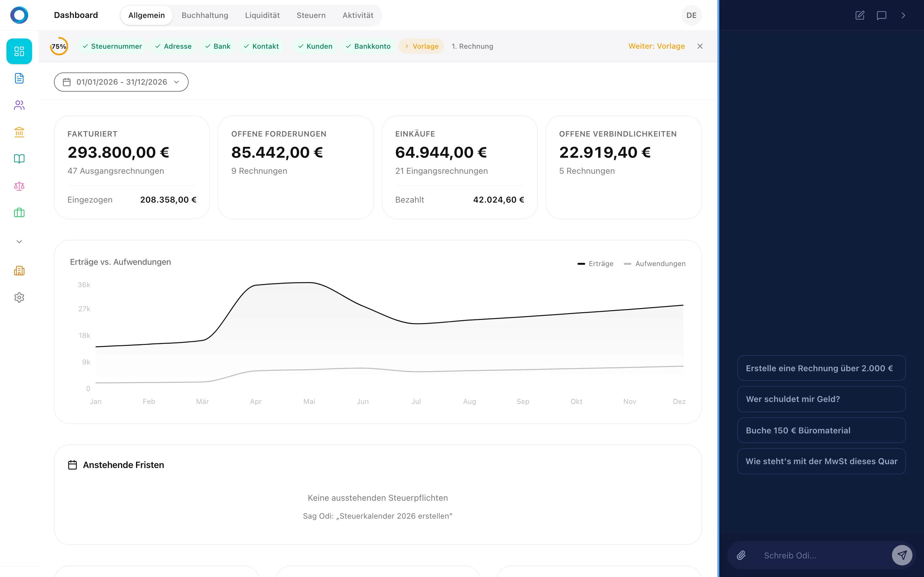Switch to the Steuern tab
The height and width of the screenshot is (577, 924).
click(311, 15)
